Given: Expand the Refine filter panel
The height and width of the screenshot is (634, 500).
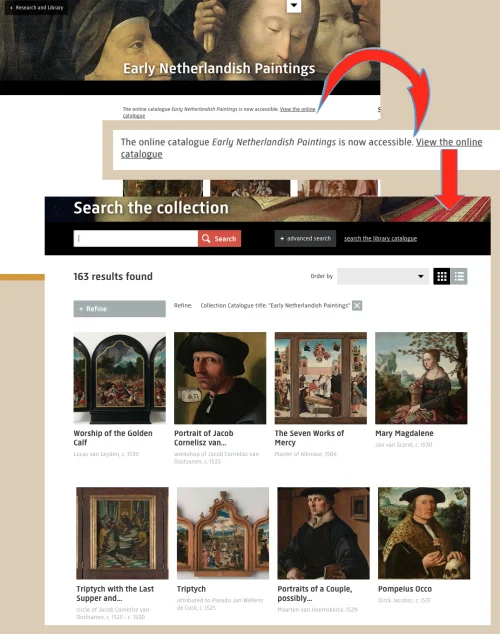Looking at the screenshot, I should point(120,309).
